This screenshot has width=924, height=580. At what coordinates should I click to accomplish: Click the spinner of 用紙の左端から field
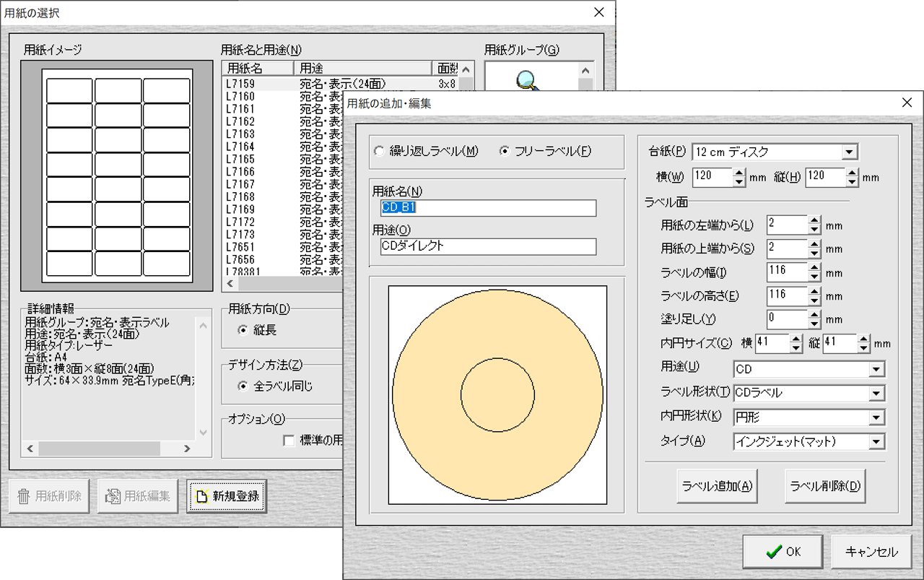click(814, 225)
